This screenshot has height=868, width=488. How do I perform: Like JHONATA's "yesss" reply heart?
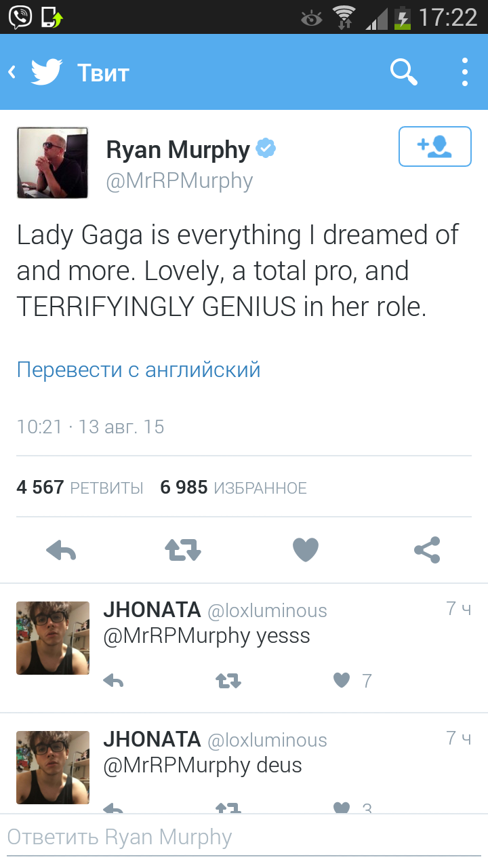342,679
